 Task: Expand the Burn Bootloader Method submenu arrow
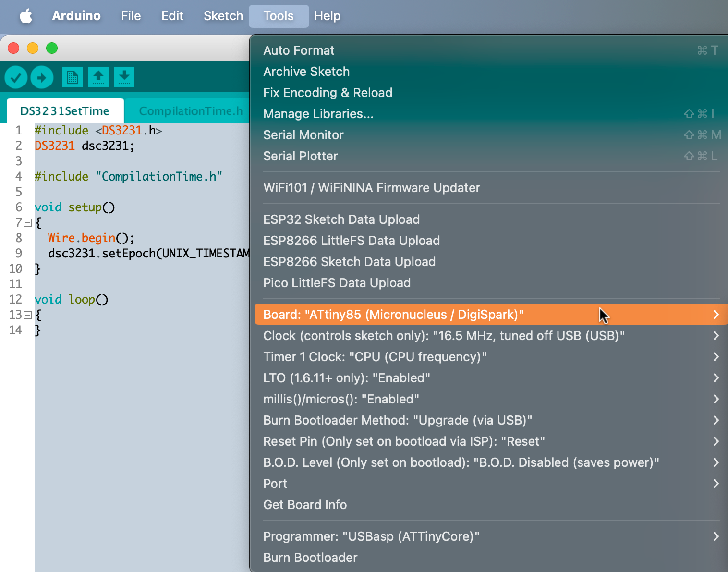[x=716, y=420]
